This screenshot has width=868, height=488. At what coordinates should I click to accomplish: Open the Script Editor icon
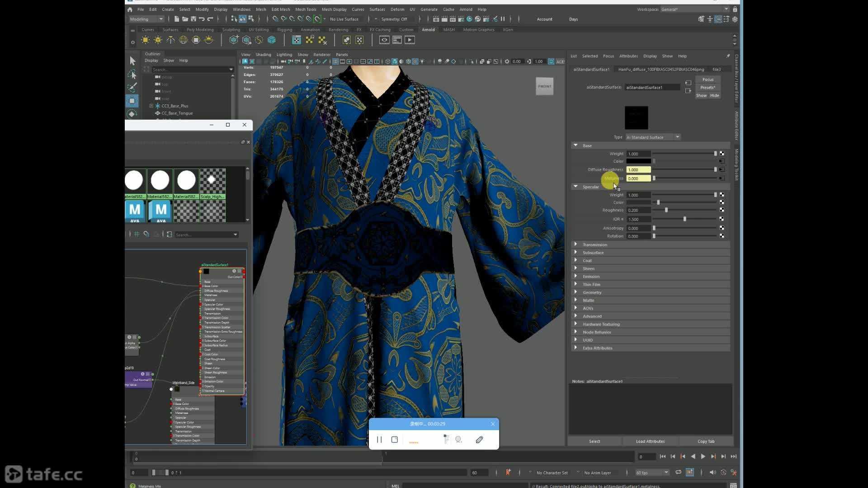(x=733, y=486)
